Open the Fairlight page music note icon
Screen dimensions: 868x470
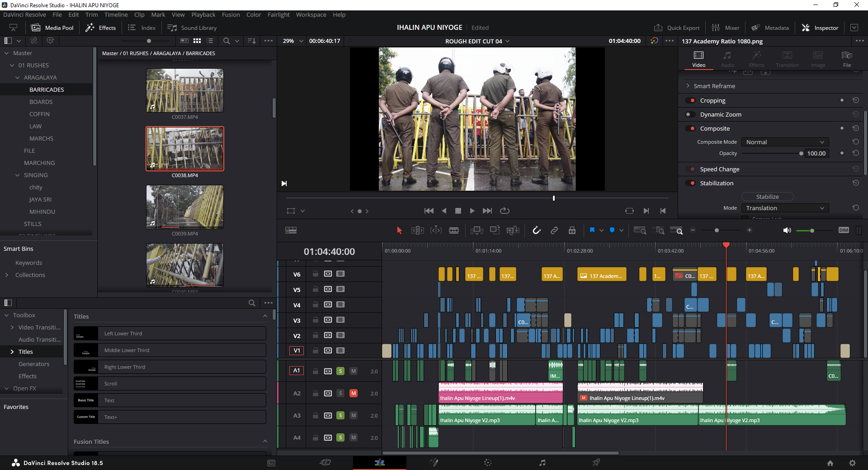pos(542,462)
